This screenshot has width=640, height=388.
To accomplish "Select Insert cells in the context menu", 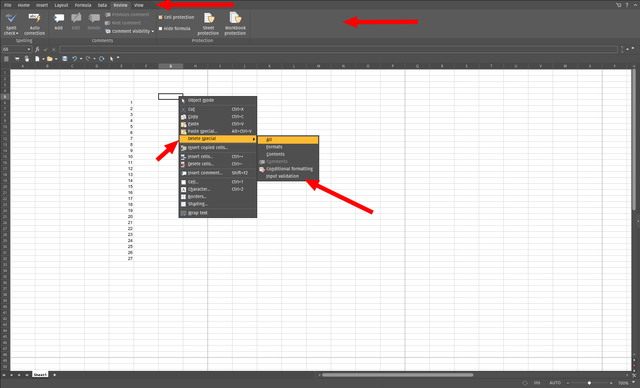I will click(x=218, y=157).
